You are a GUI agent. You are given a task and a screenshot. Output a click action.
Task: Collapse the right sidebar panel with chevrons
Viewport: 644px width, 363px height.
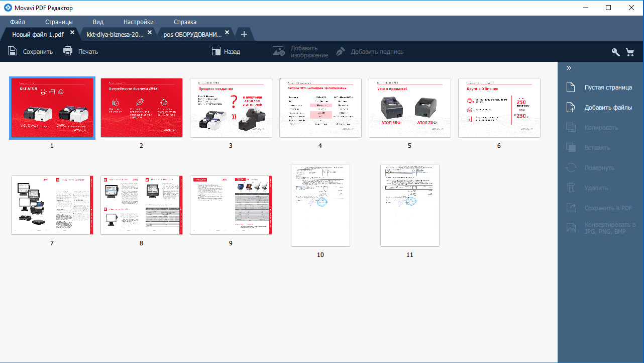point(569,68)
